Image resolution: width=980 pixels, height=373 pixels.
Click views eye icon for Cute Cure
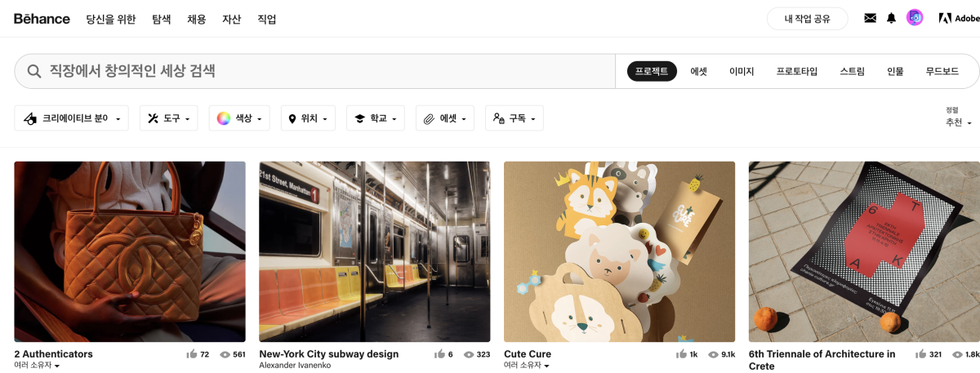tap(714, 354)
